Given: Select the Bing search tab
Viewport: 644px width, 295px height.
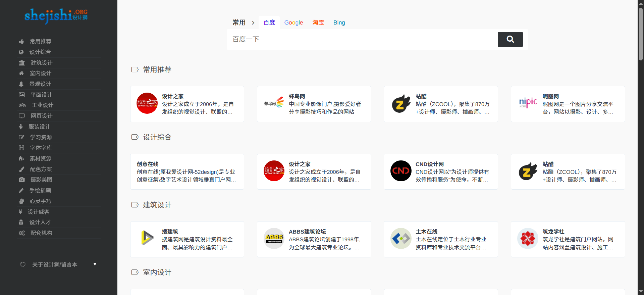Looking at the screenshot, I should (x=339, y=22).
